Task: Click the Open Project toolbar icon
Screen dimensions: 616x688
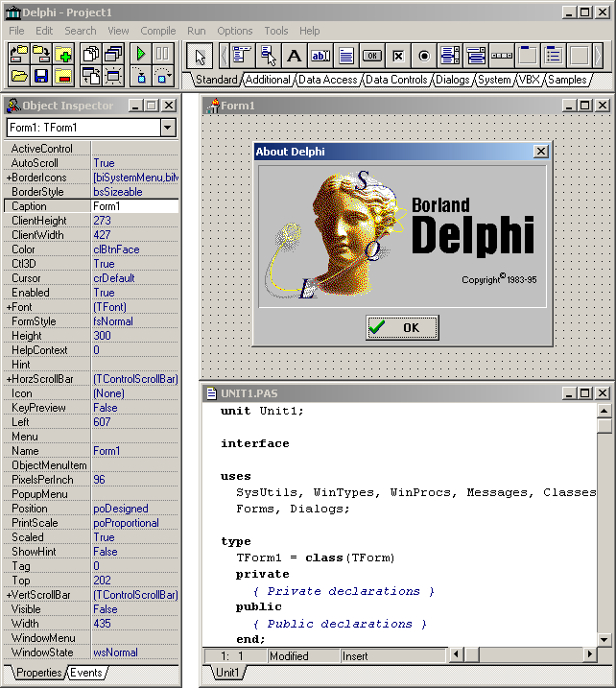Action: pos(19,54)
